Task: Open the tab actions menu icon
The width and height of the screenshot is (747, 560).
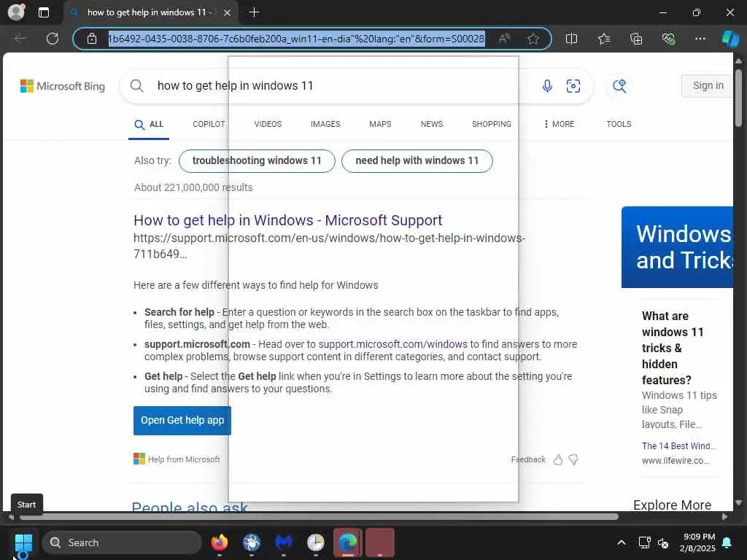Action: [x=44, y=12]
